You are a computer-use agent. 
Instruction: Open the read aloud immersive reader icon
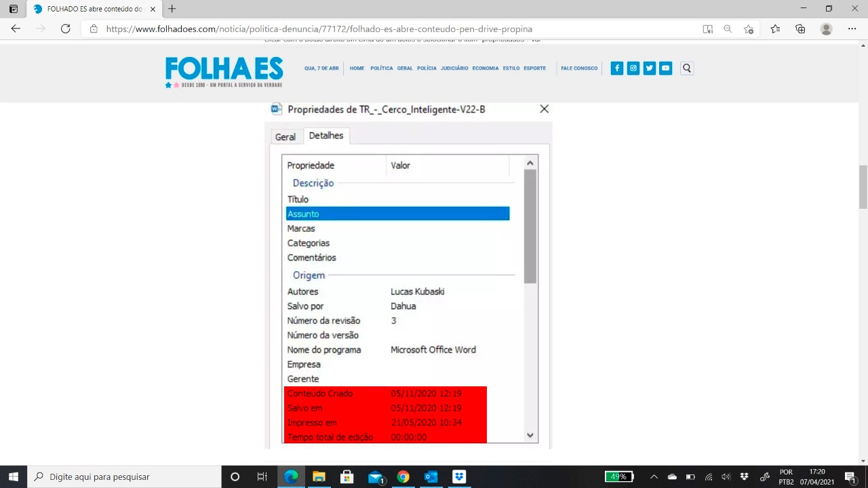tap(707, 29)
